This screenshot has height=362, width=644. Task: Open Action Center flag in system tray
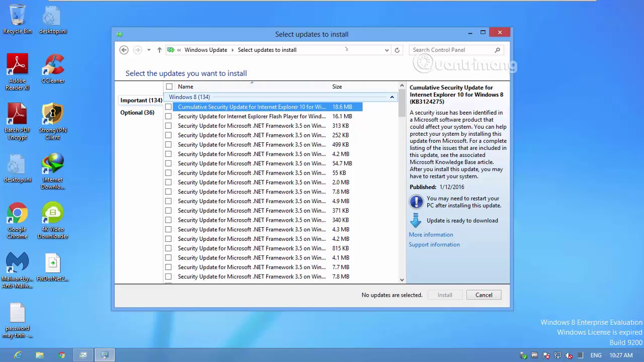546,355
